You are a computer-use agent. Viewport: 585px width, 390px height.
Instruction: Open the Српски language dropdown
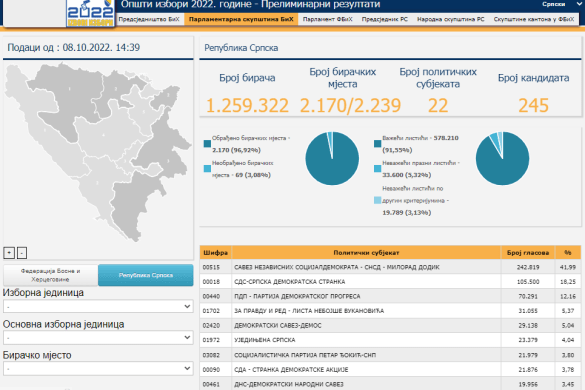point(561,4)
